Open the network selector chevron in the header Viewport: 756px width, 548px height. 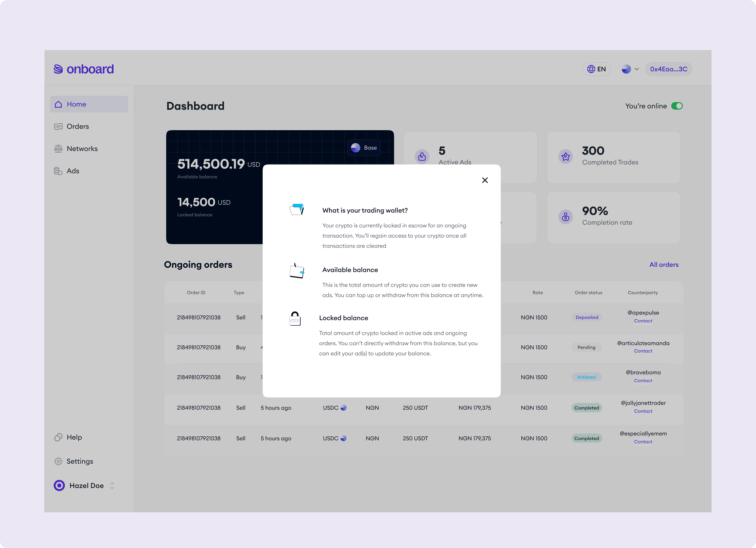637,69
